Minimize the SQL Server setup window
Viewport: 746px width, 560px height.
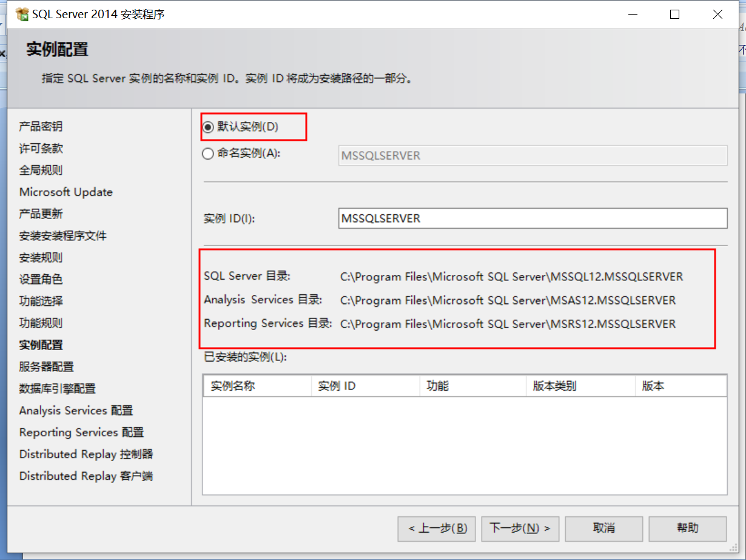(632, 15)
